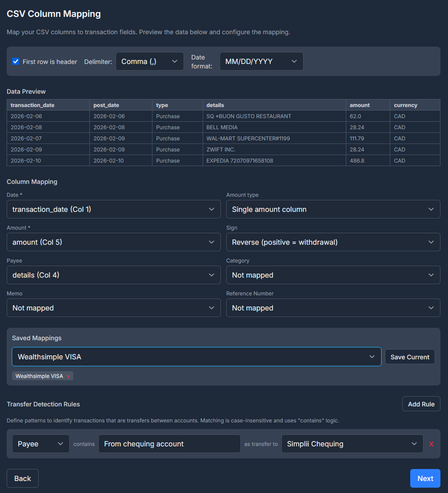Click the type column header
The height and width of the screenshot is (493, 448).
pos(177,105)
